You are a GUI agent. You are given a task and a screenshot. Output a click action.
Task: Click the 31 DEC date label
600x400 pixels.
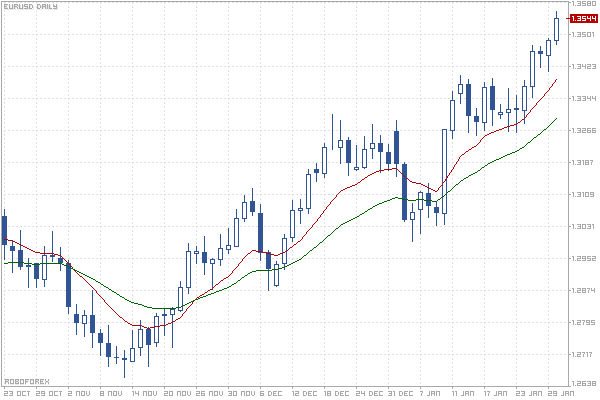coord(401,393)
